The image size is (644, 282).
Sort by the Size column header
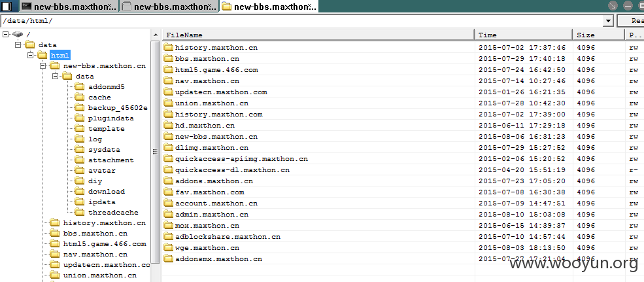[599, 35]
